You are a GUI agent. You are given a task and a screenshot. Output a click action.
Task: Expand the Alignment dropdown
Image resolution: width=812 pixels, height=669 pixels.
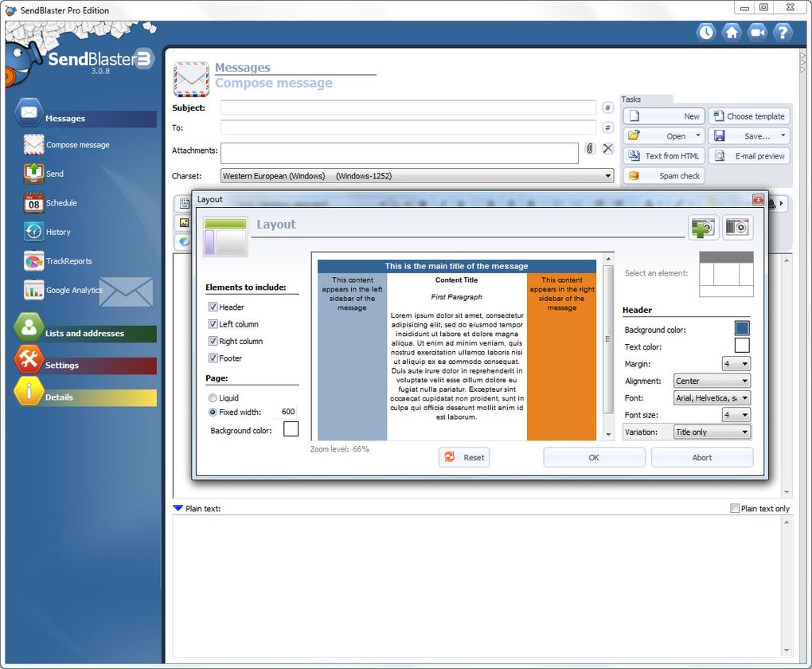712,381
